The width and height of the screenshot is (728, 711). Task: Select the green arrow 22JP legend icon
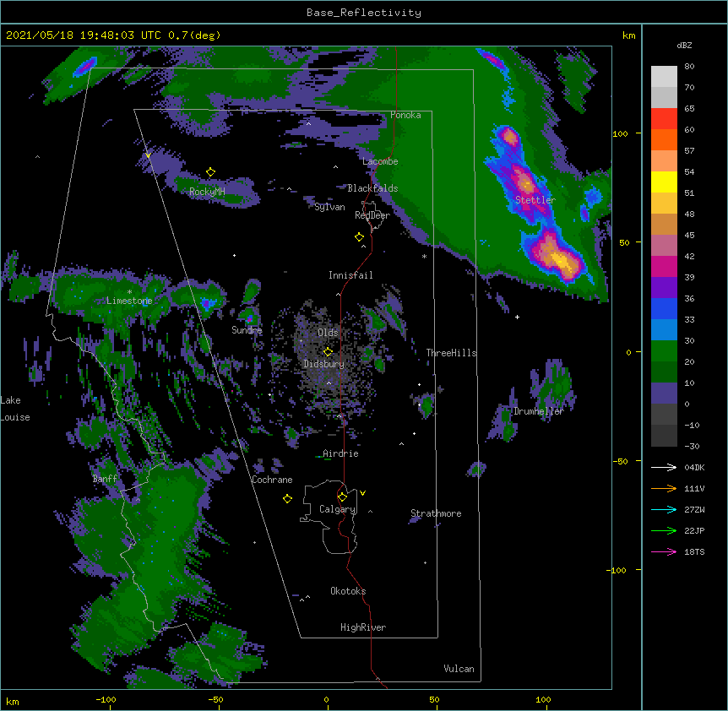(664, 530)
